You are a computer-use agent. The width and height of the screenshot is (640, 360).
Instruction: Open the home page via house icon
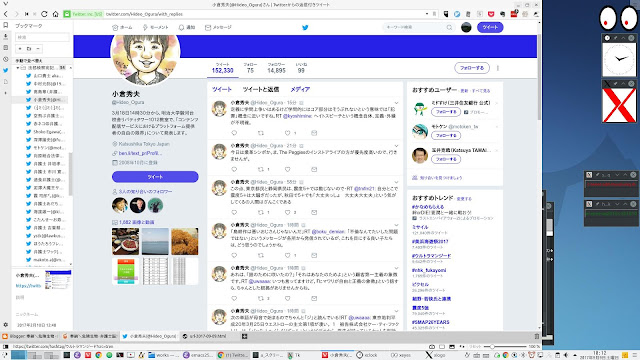pos(56,14)
